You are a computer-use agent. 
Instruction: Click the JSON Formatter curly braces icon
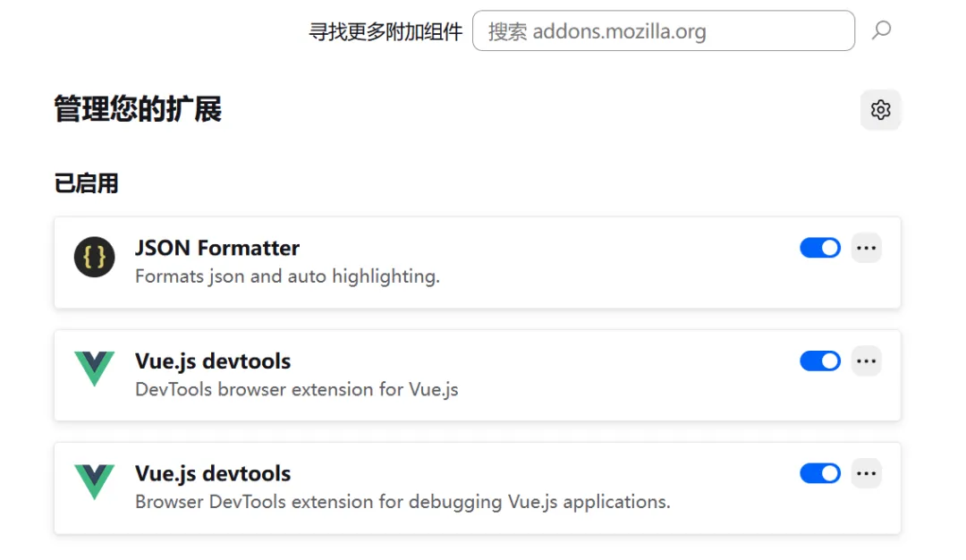coord(94,258)
